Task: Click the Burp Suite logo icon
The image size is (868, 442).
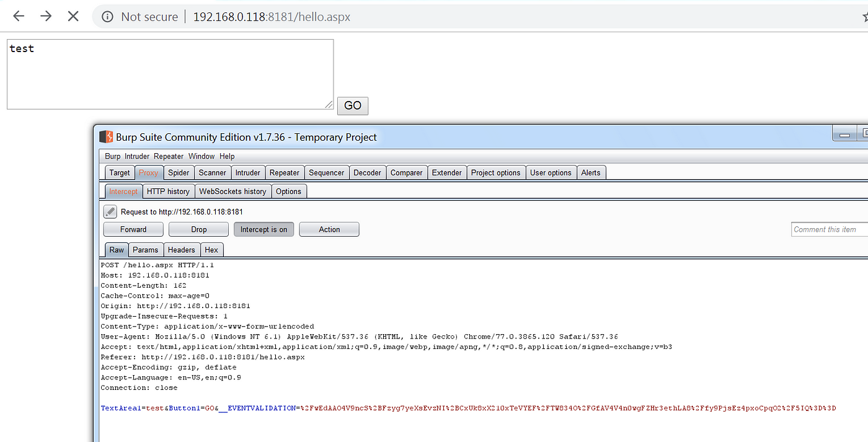Action: tap(107, 137)
